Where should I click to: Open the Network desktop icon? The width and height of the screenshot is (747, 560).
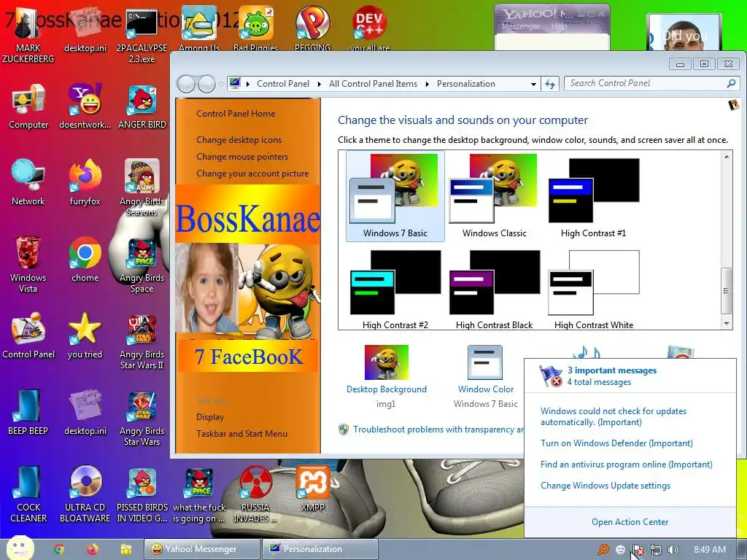pos(28,183)
